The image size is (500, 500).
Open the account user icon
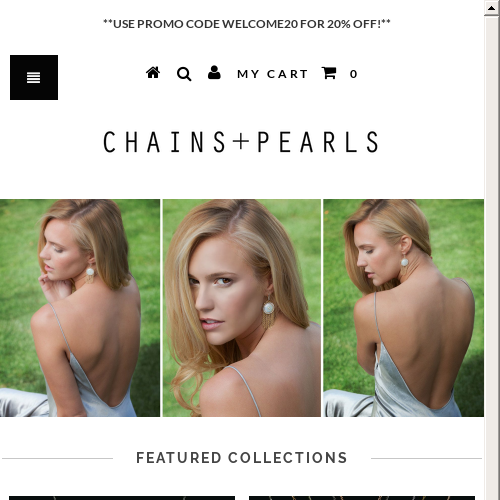click(x=214, y=72)
